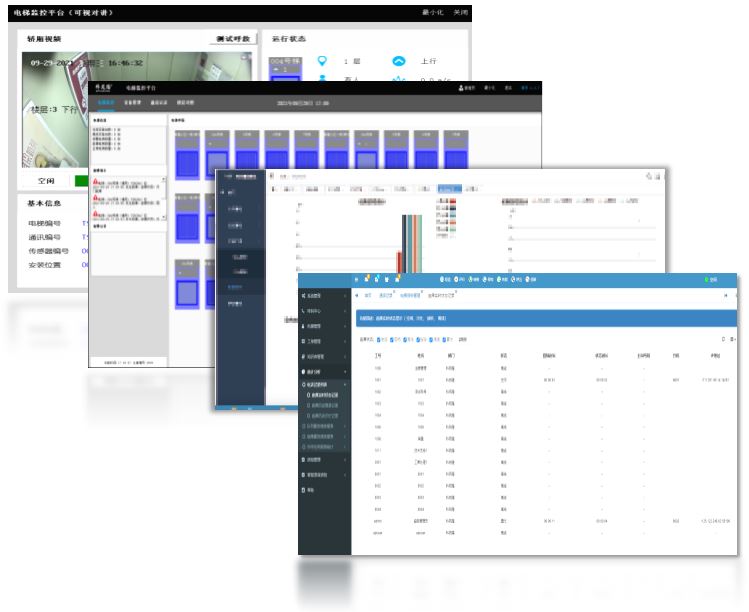Select the first radio option in status filter row
Screen dimensions: 749x612
click(x=380, y=340)
